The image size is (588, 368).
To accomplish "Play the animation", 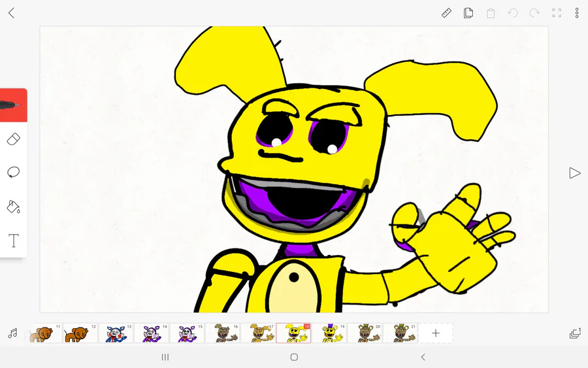I will 574,173.
